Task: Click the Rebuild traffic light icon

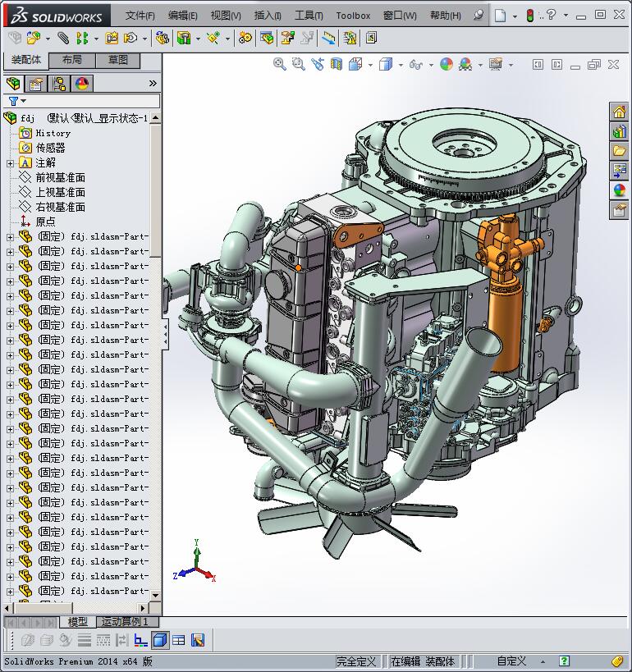Action: click(530, 16)
